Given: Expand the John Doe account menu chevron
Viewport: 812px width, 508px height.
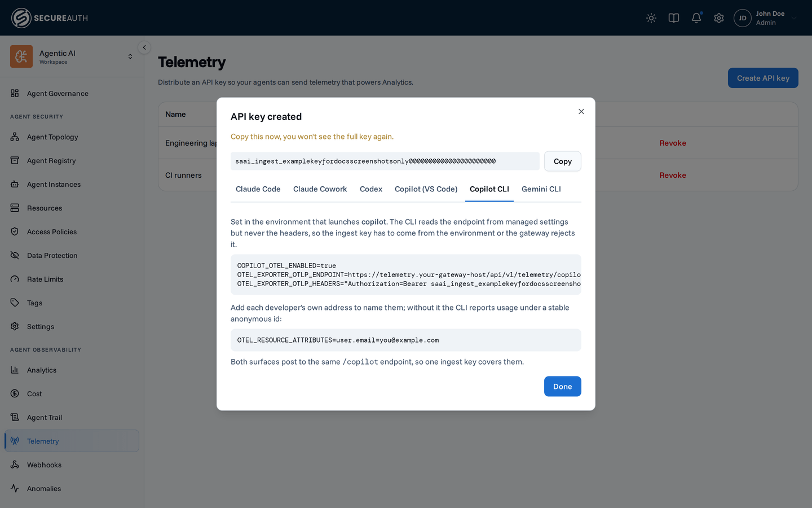Looking at the screenshot, I should click(x=794, y=18).
